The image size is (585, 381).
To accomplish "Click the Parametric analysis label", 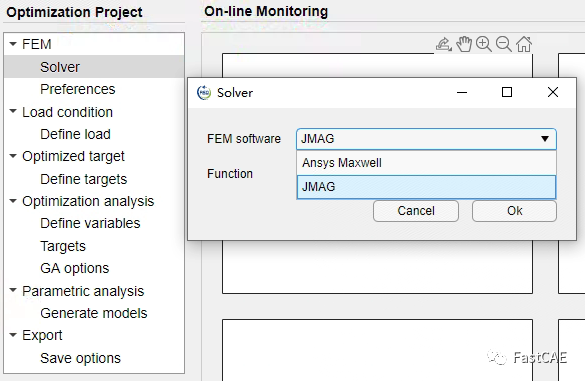I will (83, 291).
